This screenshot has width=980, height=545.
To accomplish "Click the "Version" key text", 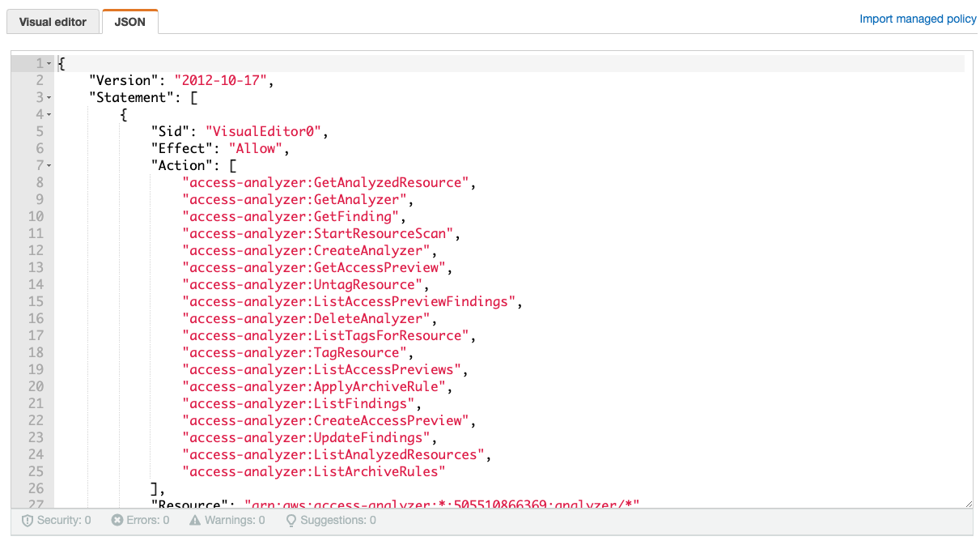I will 124,80.
